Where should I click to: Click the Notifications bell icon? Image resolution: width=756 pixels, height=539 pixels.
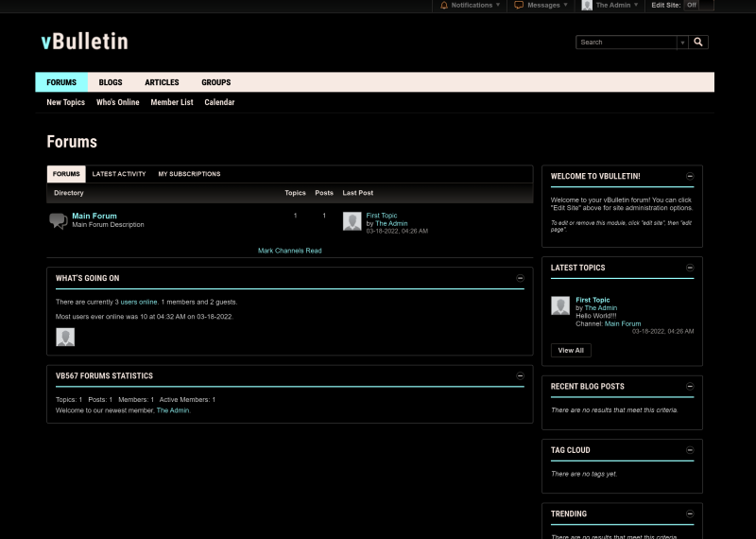click(x=444, y=6)
